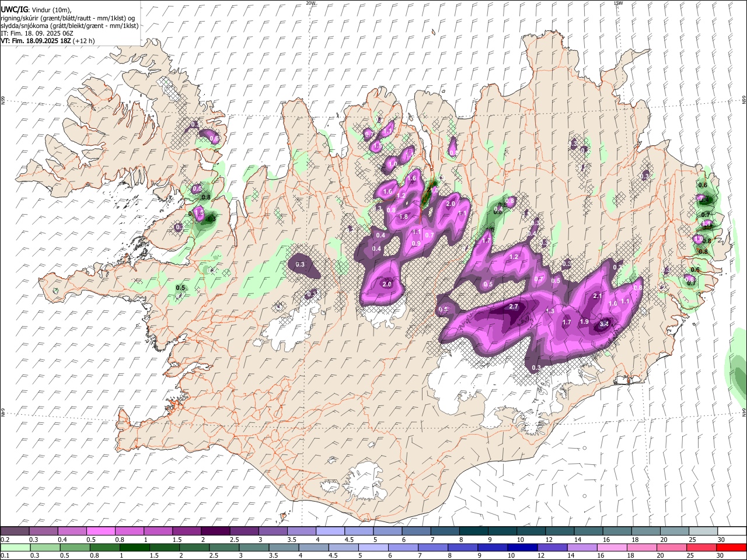Click the darkest purple 2–2.5 snow legend swatch

click(215, 531)
